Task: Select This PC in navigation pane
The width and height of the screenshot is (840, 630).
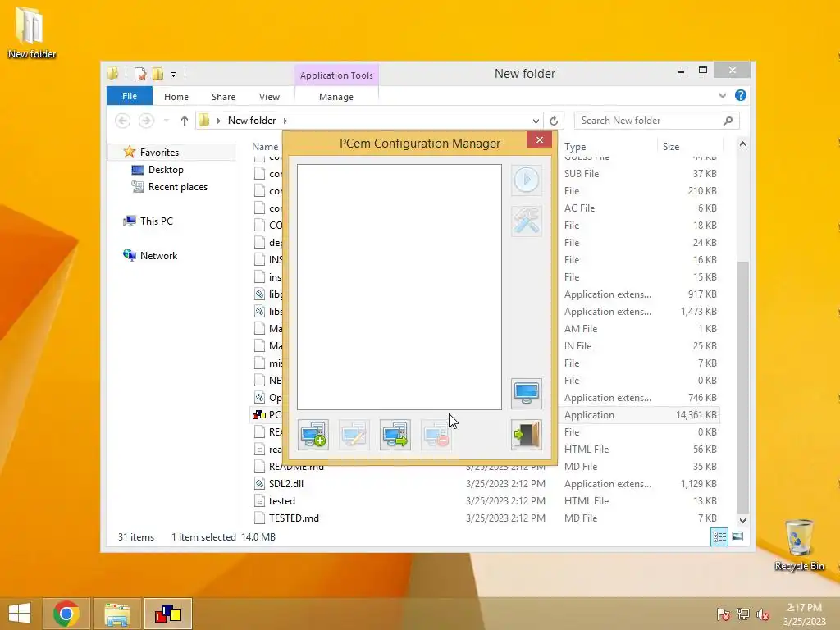Action: click(157, 221)
